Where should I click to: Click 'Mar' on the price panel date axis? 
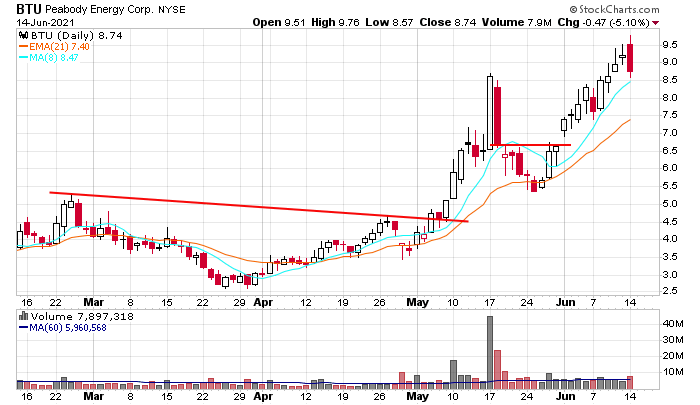(x=94, y=302)
